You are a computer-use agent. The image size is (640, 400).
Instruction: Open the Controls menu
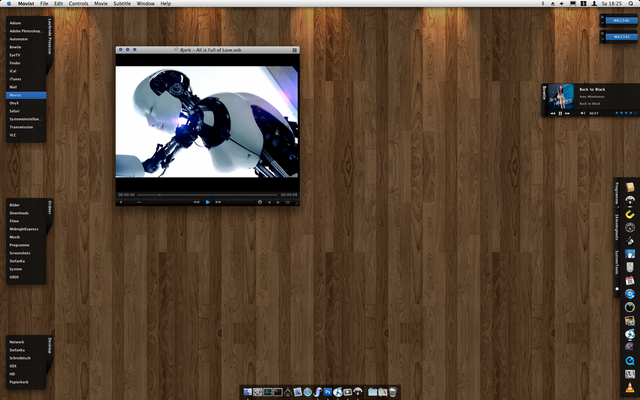78,3
